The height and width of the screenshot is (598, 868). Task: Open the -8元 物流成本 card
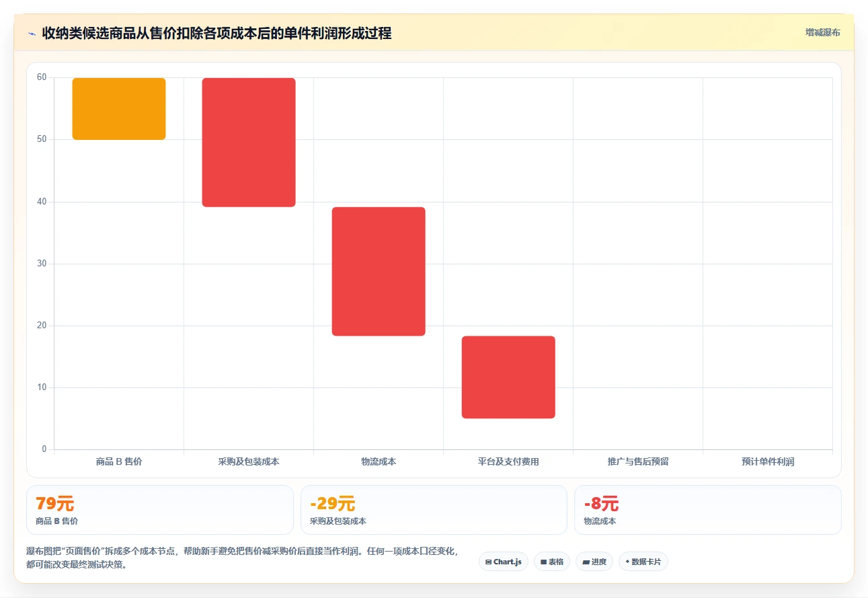point(708,510)
